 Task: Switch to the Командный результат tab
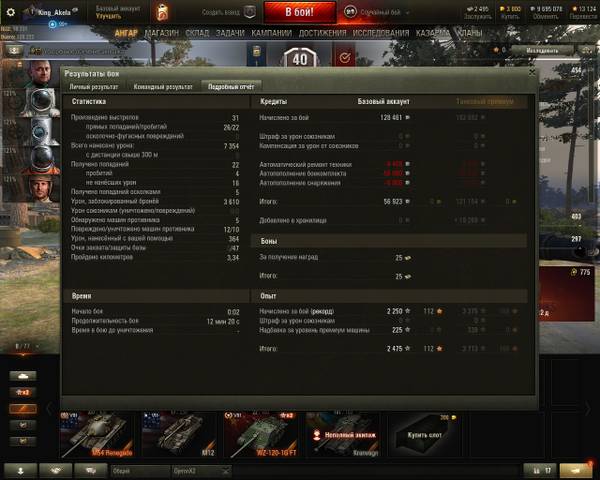[163, 87]
